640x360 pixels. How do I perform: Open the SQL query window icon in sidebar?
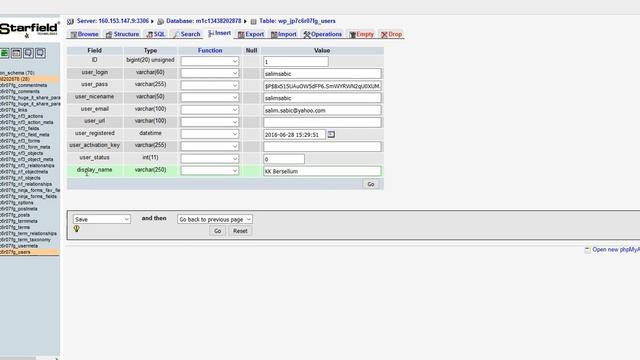click(x=16, y=53)
